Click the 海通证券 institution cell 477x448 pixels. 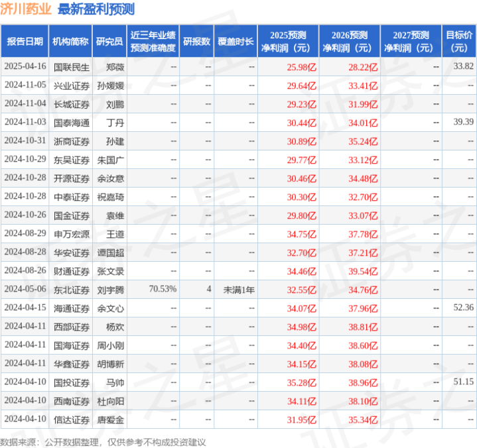tap(72, 308)
